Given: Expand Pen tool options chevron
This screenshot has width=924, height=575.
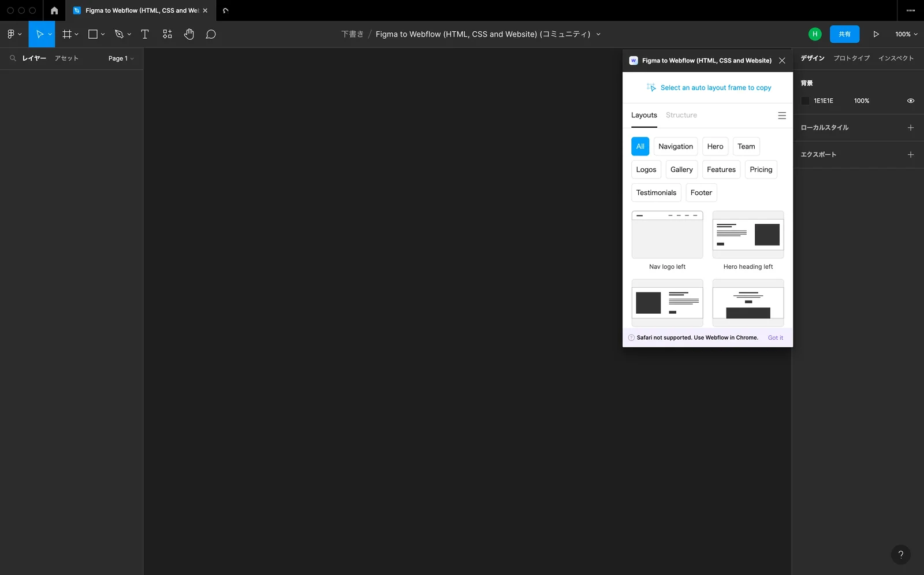Looking at the screenshot, I should (x=129, y=34).
